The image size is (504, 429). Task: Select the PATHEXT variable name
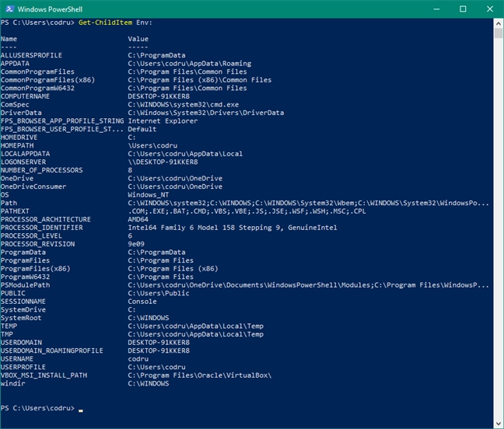pos(15,211)
